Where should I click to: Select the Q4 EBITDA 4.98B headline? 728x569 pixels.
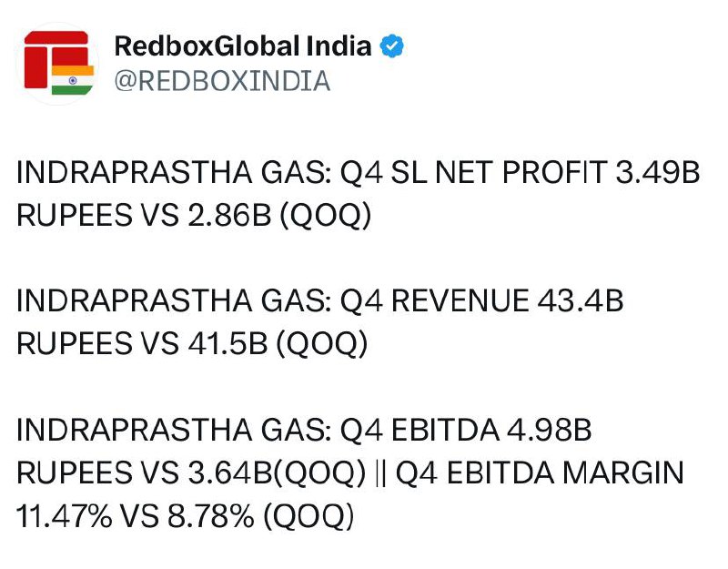pos(466,430)
